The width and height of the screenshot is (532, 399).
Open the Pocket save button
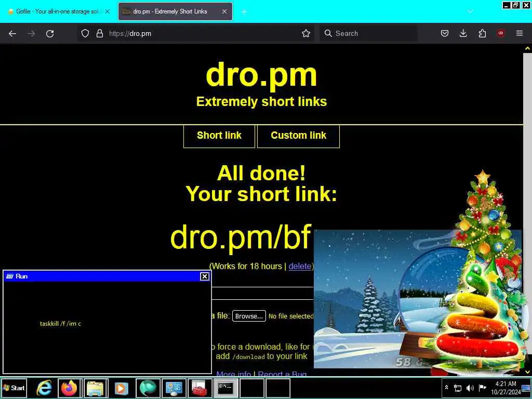click(445, 33)
